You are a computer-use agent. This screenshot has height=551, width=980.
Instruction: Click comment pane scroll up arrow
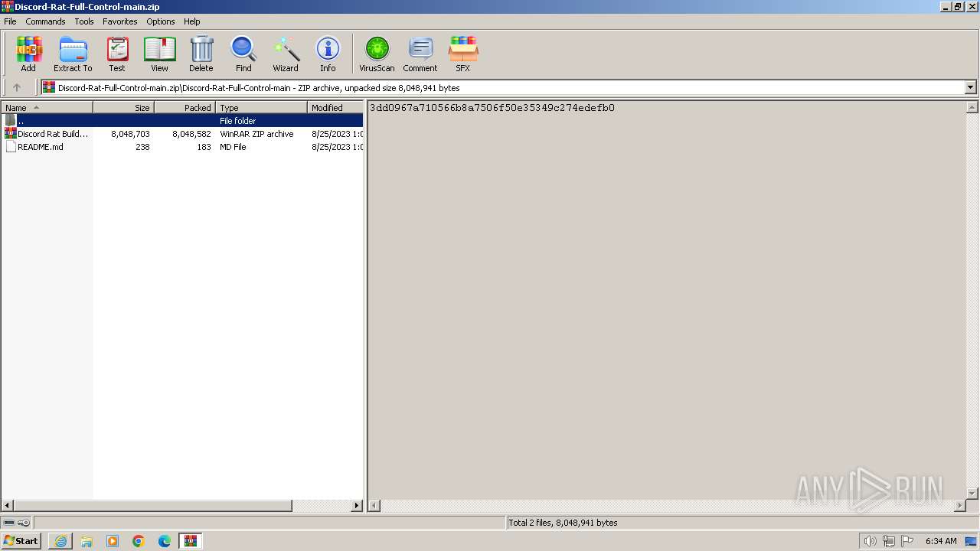[972, 107]
